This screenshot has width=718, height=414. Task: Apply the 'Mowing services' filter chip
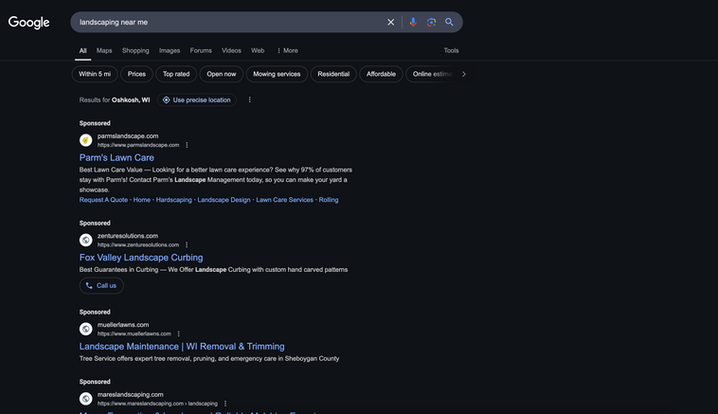[277, 74]
